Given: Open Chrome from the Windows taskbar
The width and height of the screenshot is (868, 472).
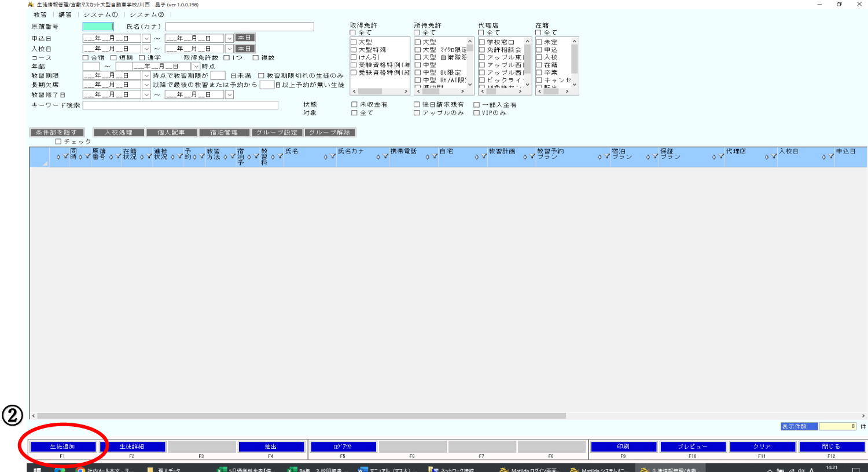Looking at the screenshot, I should 81,470.
